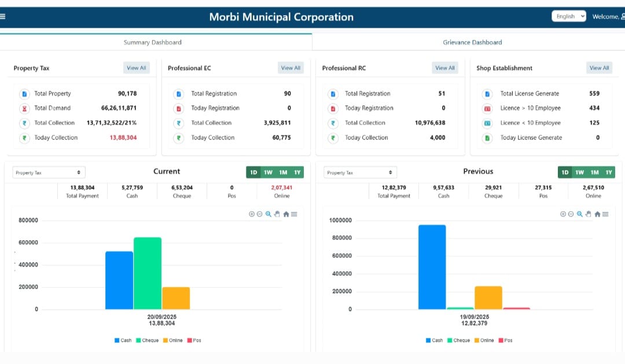Open Property Tax dropdown in Previous panel

360,172
